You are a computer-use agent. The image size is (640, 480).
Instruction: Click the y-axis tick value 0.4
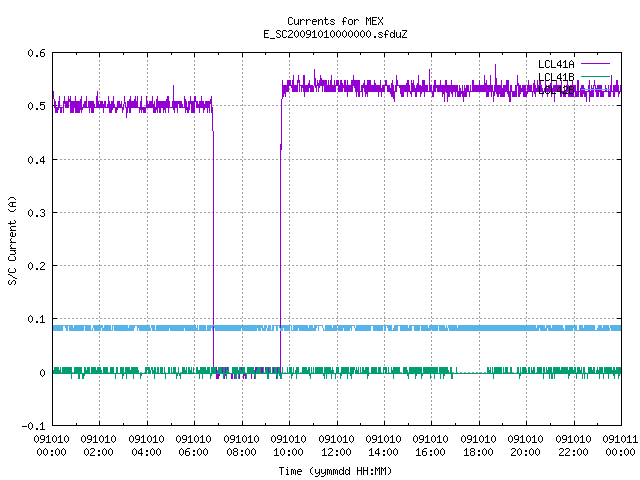36,160
